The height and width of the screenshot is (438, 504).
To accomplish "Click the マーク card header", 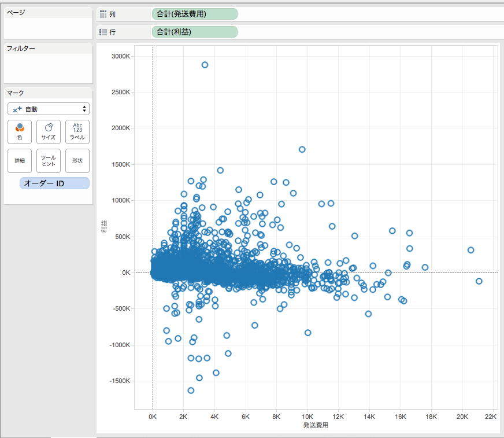I will (x=16, y=93).
